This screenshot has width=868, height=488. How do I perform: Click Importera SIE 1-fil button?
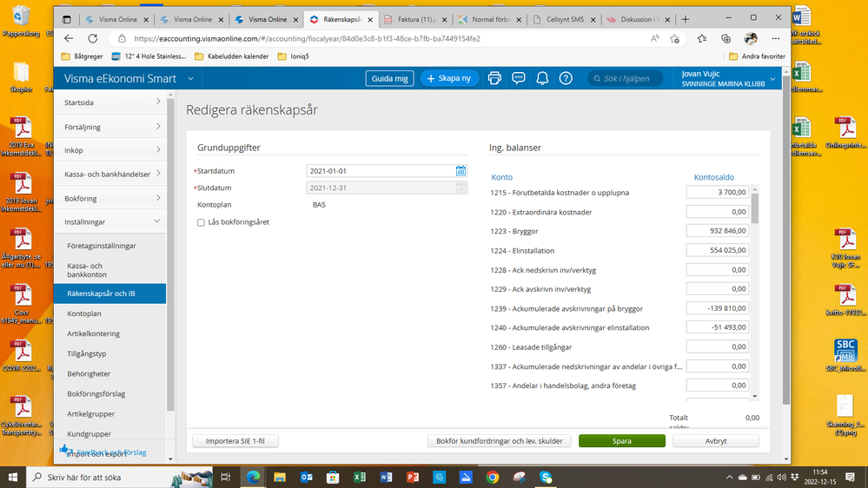pos(235,441)
